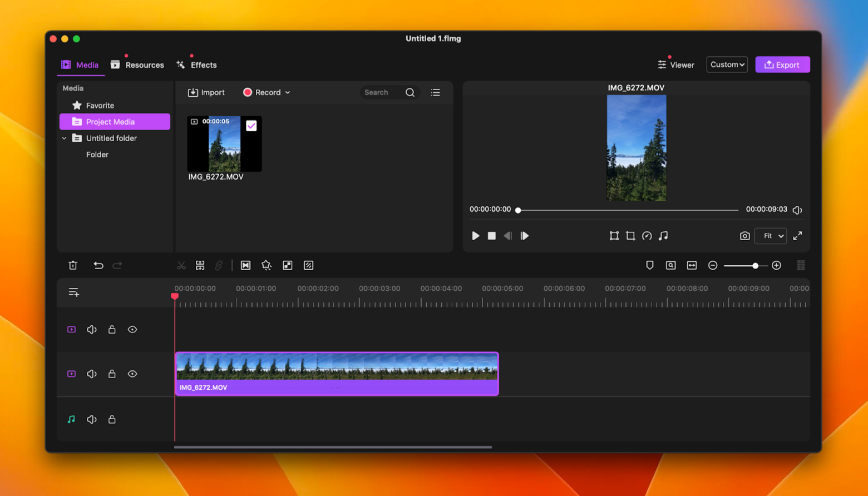Screen dimensions: 868x496
Task: Add a marker with the shield icon
Action: click(649, 265)
